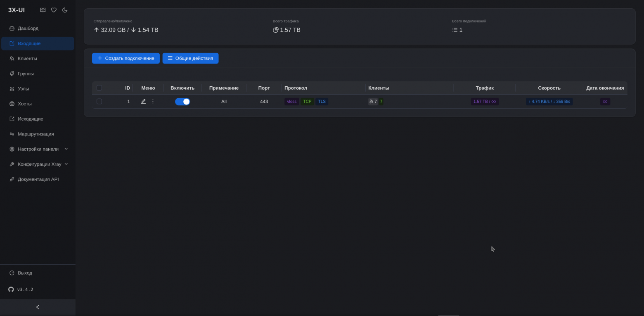The image size is (644, 316).
Task: Open the Исходящие page
Action: coord(38,119)
